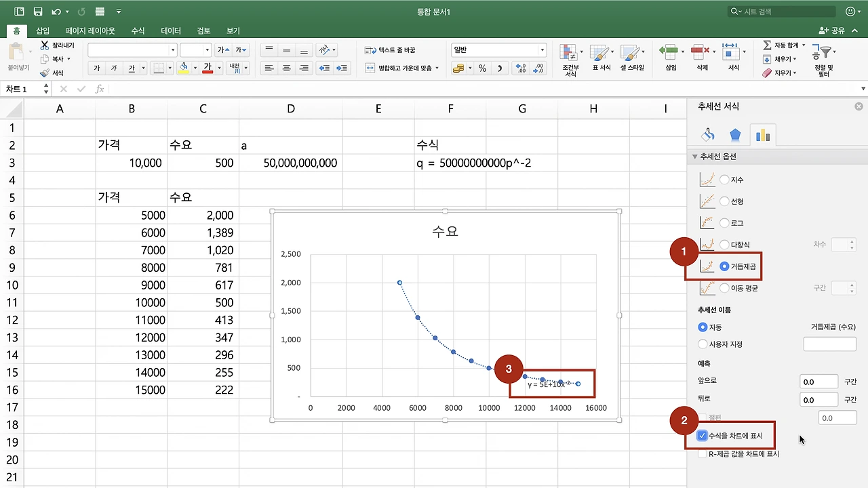Viewport: 868px width, 488px height.
Task: Open the Fill and Line tab in trendline pane
Action: pos(708,135)
